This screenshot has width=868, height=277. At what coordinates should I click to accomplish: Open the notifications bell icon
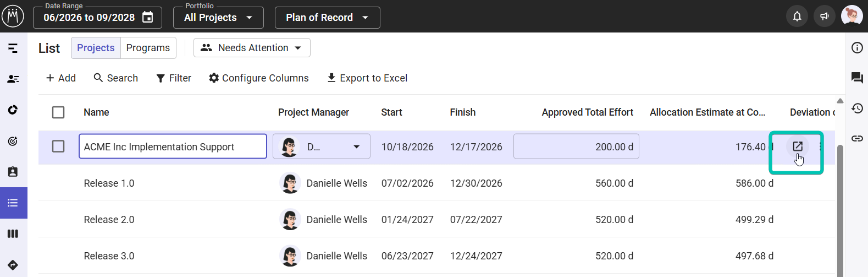coord(797,17)
